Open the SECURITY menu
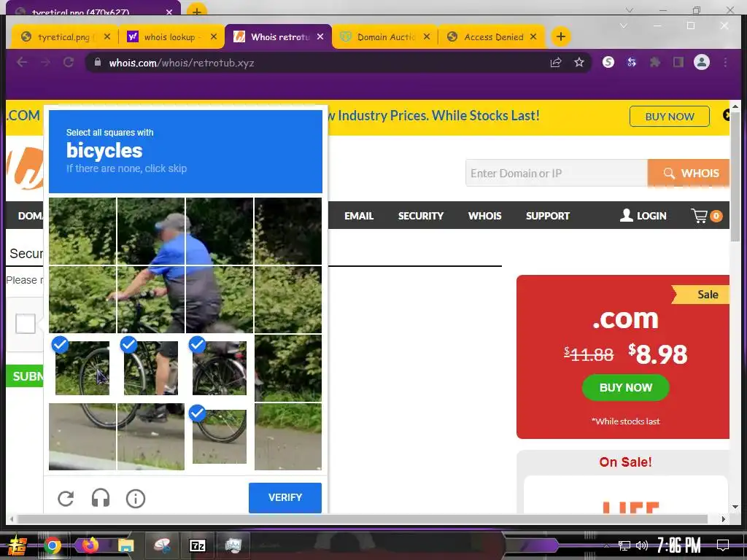Viewport: 747px width, 560px height. [421, 216]
